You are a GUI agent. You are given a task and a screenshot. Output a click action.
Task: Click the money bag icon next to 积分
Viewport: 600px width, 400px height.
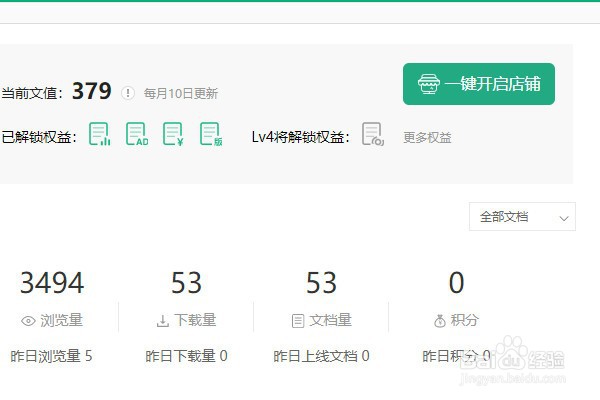[440, 320]
